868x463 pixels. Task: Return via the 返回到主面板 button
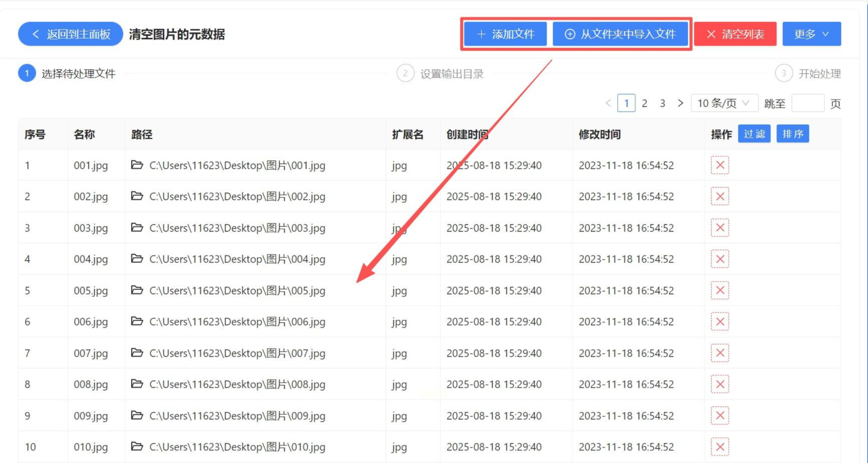[x=71, y=34]
